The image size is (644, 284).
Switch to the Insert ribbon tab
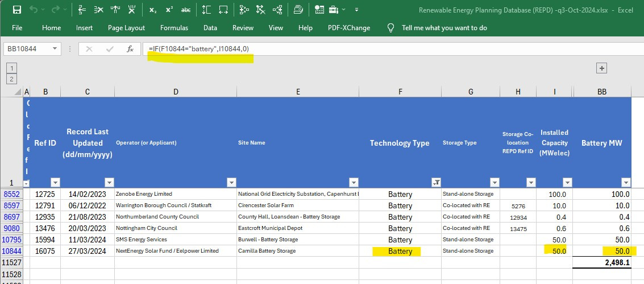[84, 27]
